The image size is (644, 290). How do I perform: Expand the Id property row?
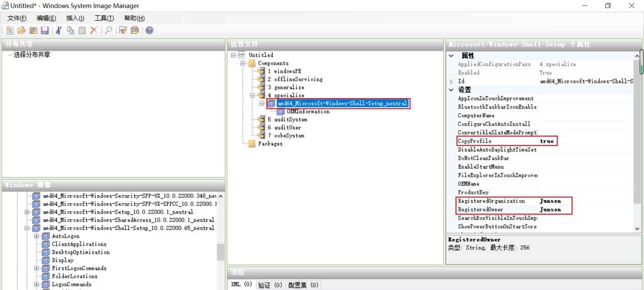(451, 81)
